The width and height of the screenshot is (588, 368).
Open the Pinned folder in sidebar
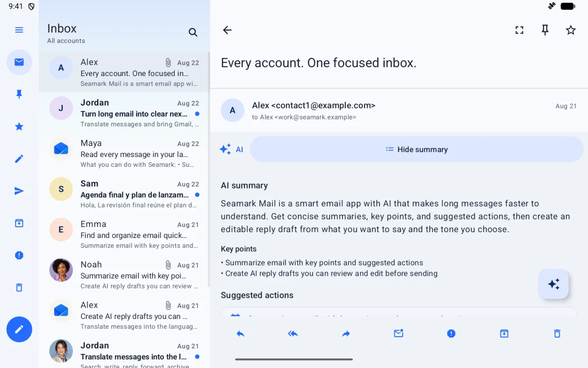pyautogui.click(x=19, y=94)
